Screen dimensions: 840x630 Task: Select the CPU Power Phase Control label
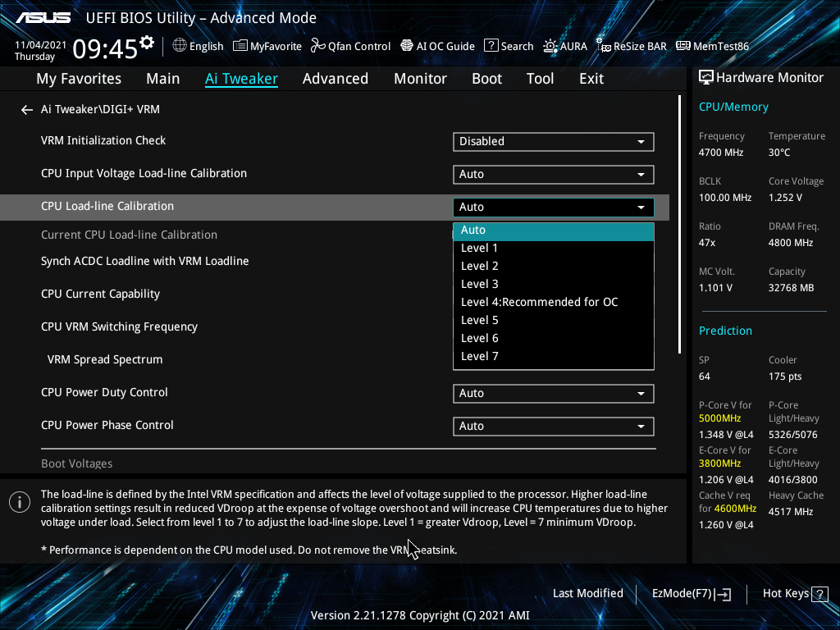[x=107, y=425]
